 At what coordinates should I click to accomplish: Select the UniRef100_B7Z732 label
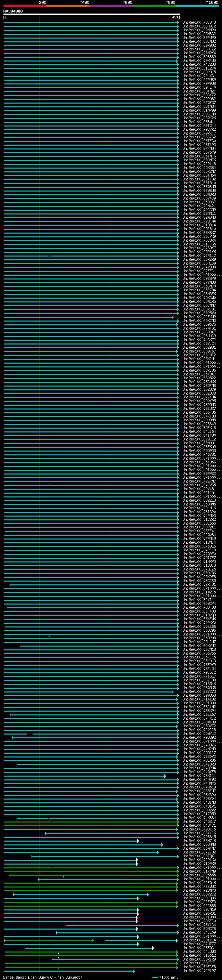point(199,852)
